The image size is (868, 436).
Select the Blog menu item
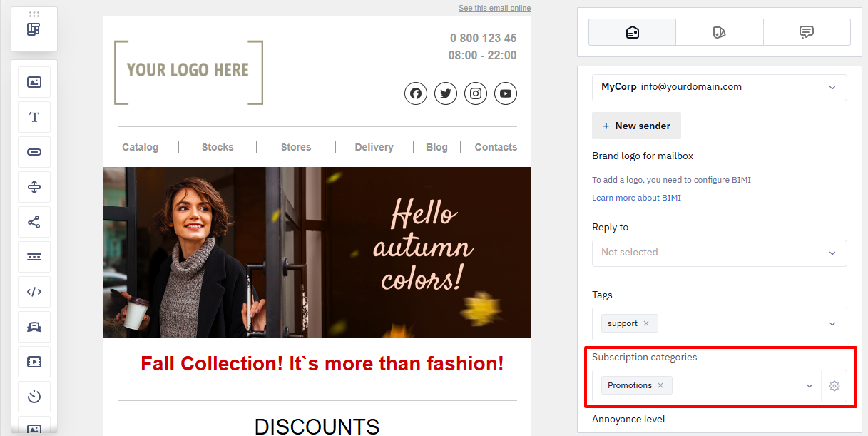coord(436,147)
